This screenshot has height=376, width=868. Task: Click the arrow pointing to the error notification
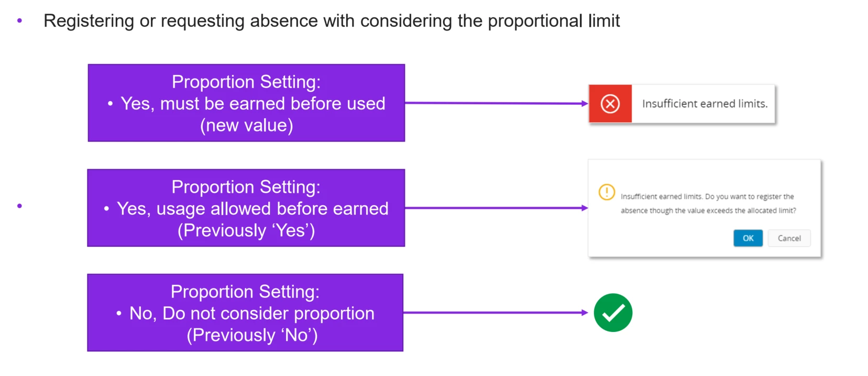(496, 103)
